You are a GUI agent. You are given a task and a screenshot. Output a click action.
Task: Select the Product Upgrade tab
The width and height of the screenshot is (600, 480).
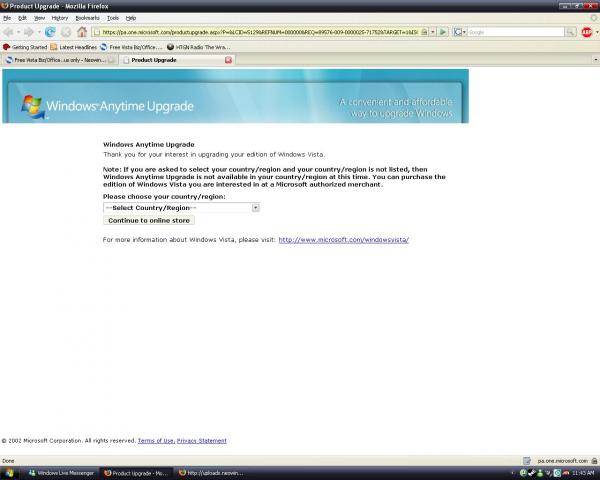[177, 60]
